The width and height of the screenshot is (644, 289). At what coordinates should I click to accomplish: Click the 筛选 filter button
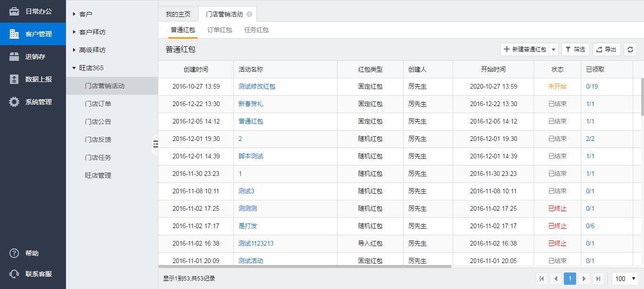tap(575, 50)
